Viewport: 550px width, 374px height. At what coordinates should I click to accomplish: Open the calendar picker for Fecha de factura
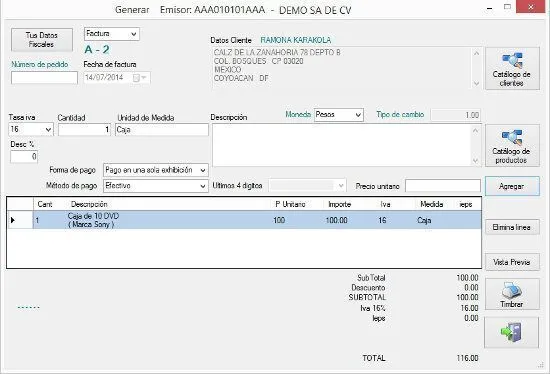pyautogui.click(x=140, y=78)
